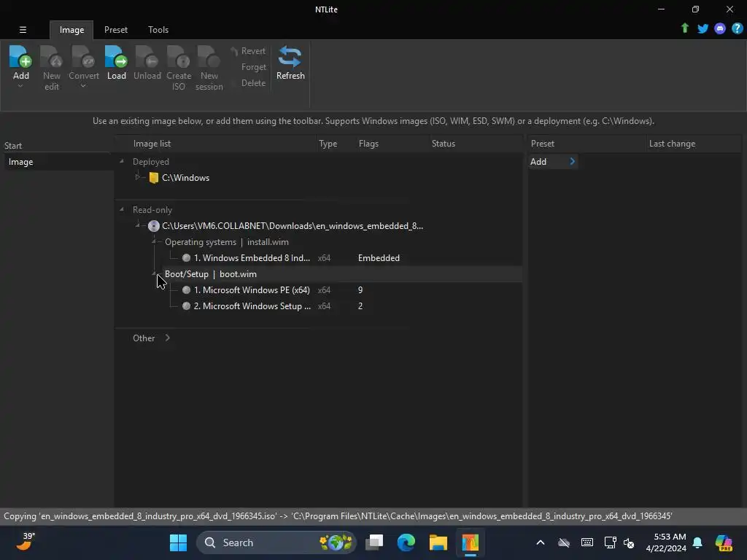Click the Delete button
Screen dimensions: 747x560
(x=253, y=83)
